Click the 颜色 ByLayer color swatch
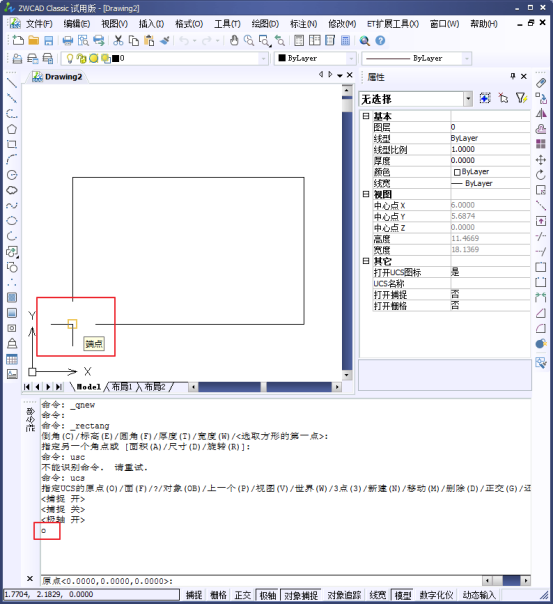 [x=457, y=172]
